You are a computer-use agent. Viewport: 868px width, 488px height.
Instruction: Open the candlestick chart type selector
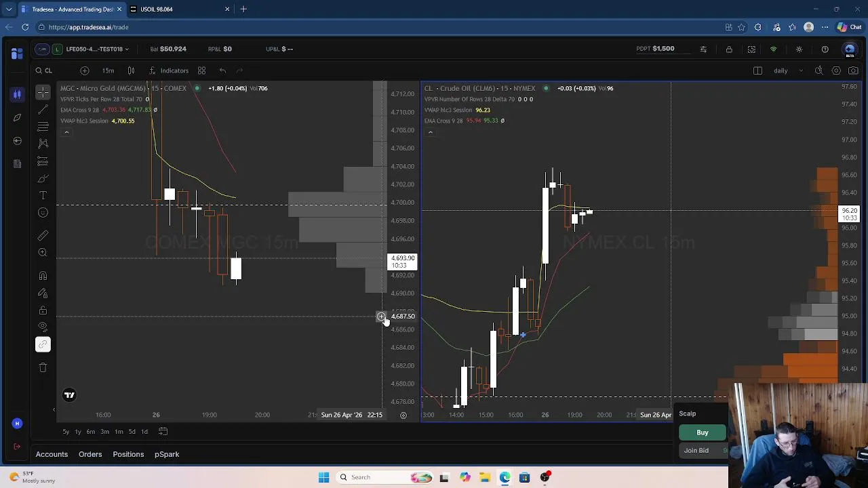click(x=131, y=70)
